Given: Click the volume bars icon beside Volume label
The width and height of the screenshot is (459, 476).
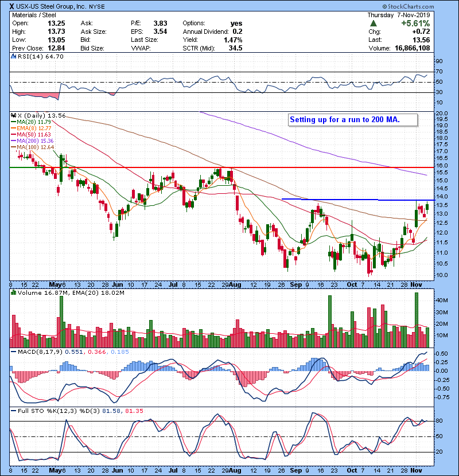Looking at the screenshot, I should click(x=13, y=292).
